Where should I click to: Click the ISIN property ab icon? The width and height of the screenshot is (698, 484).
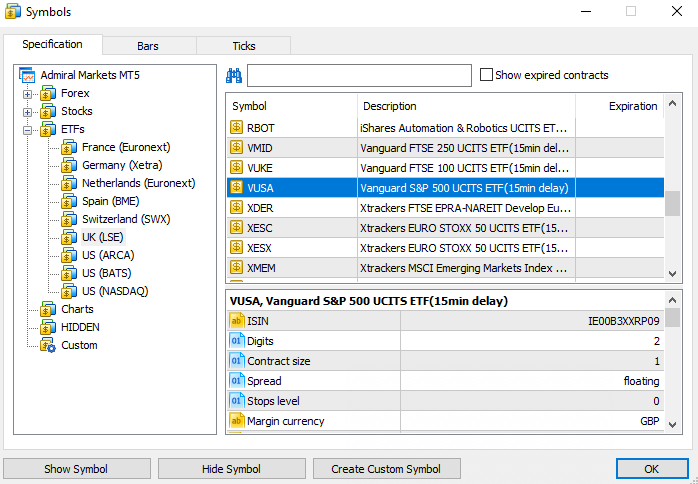tap(236, 321)
